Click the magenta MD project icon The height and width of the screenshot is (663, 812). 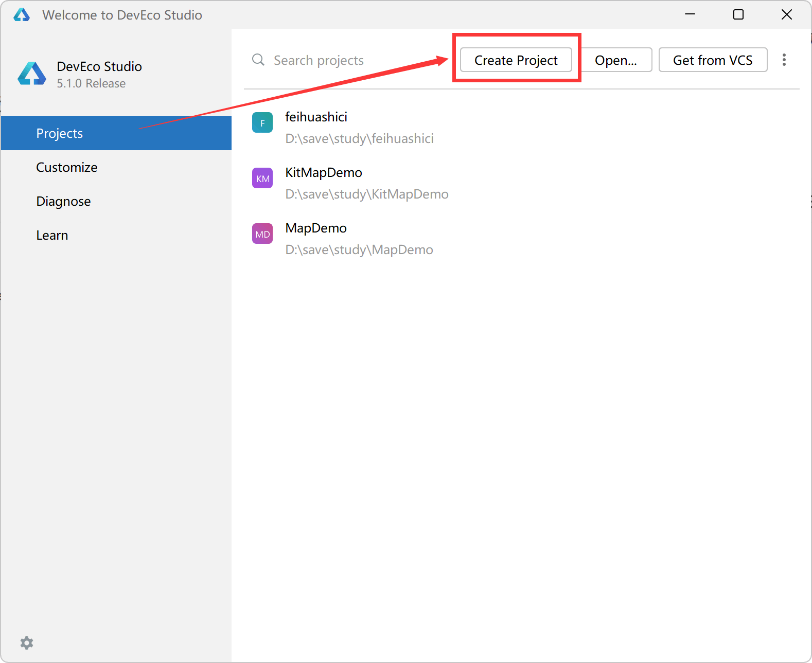click(x=262, y=234)
